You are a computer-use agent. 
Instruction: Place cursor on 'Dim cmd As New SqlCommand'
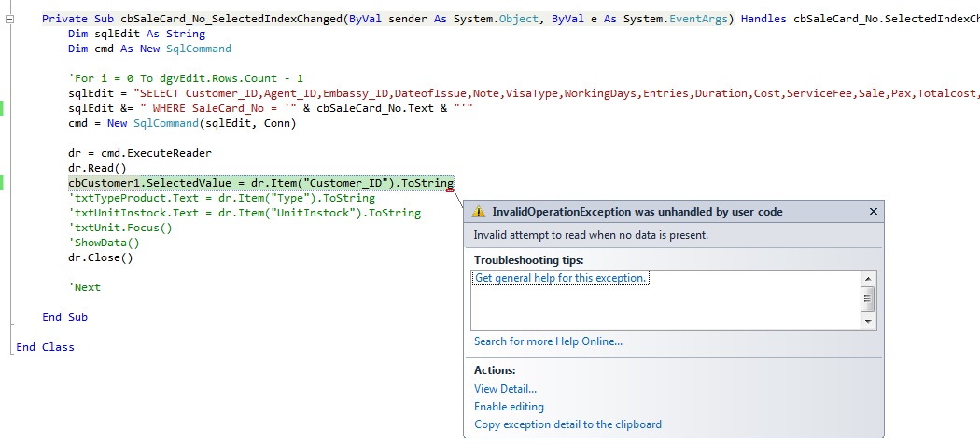[x=149, y=49]
